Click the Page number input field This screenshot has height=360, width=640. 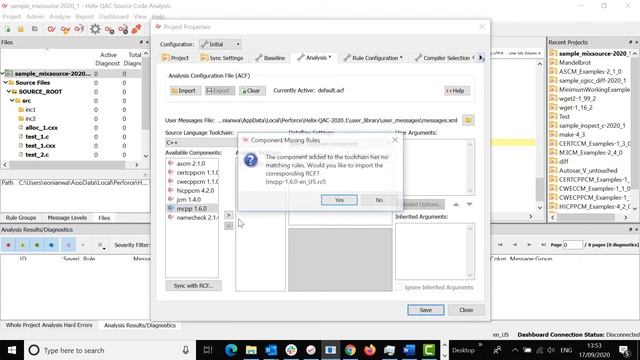572,244
